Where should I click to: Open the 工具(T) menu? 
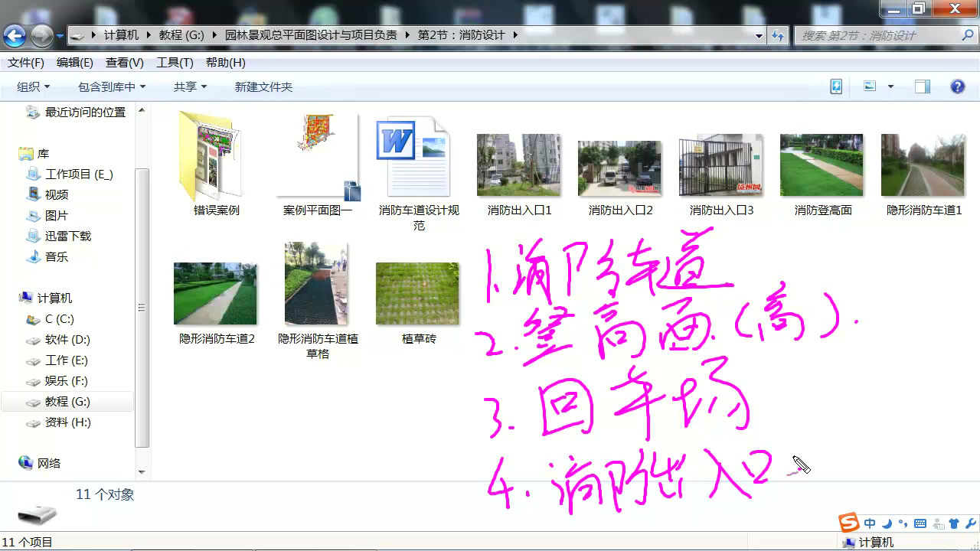tap(175, 63)
